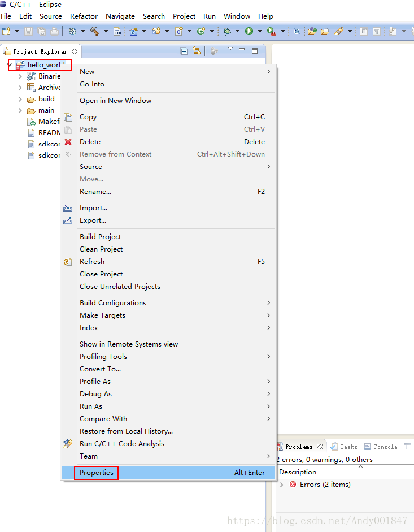Switch to the Tasks tab
This screenshot has width=414, height=532.
(x=344, y=447)
